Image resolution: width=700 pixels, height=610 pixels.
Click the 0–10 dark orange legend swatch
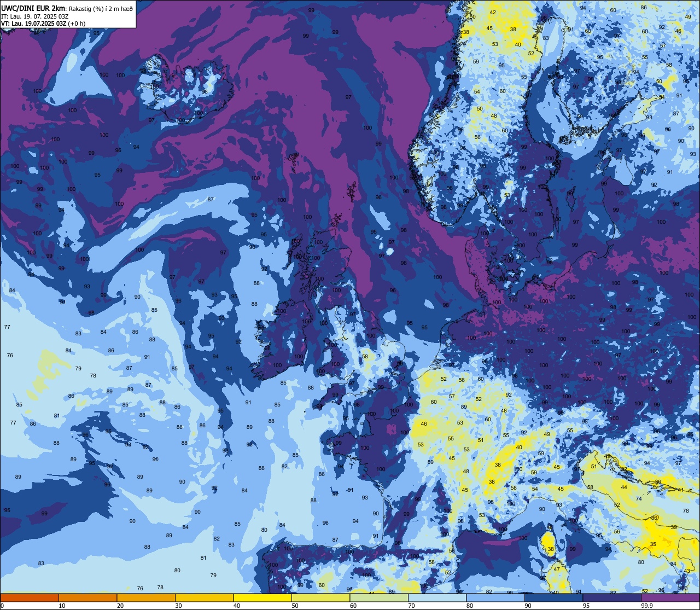tap(30, 597)
